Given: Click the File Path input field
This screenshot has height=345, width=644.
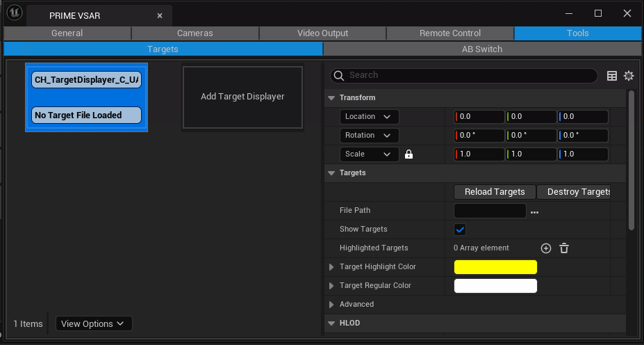Looking at the screenshot, I should coord(490,211).
